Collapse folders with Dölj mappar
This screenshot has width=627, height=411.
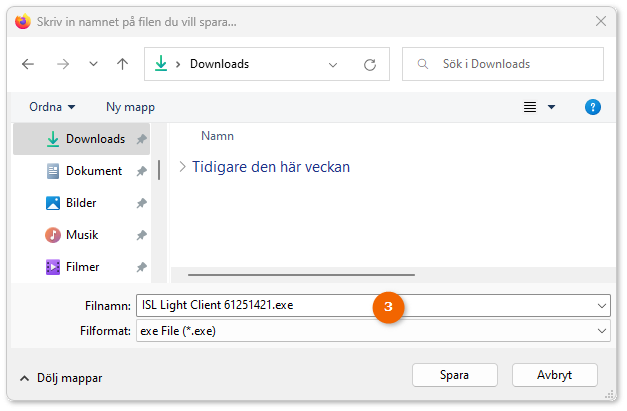click(61, 378)
